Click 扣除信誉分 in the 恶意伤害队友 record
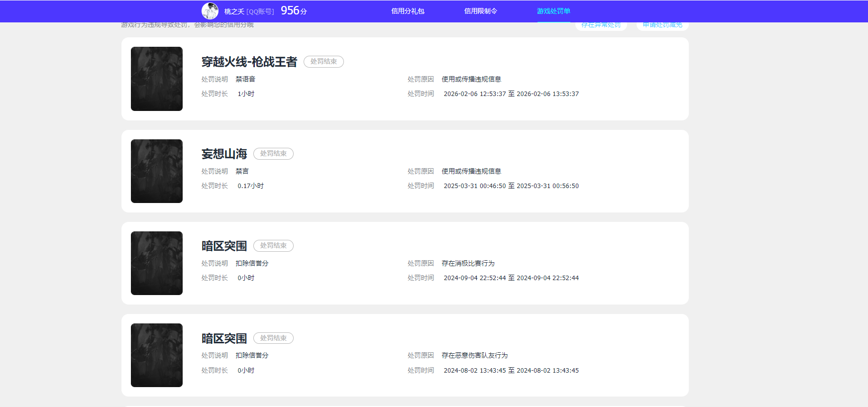The width and height of the screenshot is (868, 407). [x=252, y=355]
